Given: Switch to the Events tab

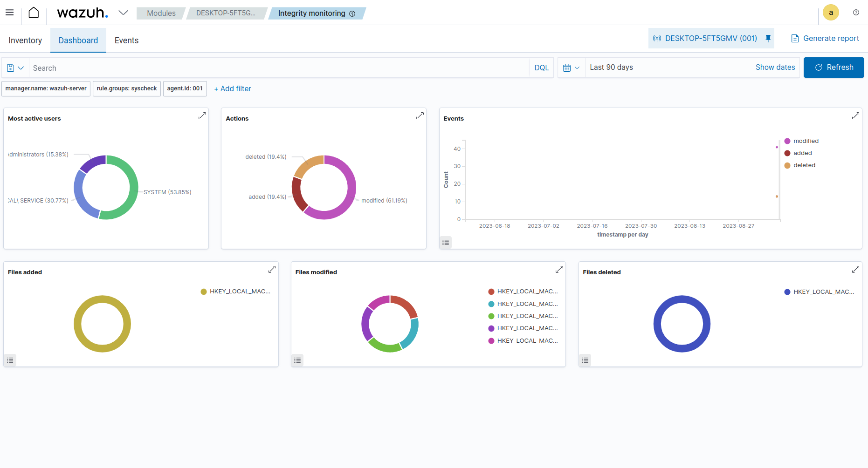Looking at the screenshot, I should point(126,41).
